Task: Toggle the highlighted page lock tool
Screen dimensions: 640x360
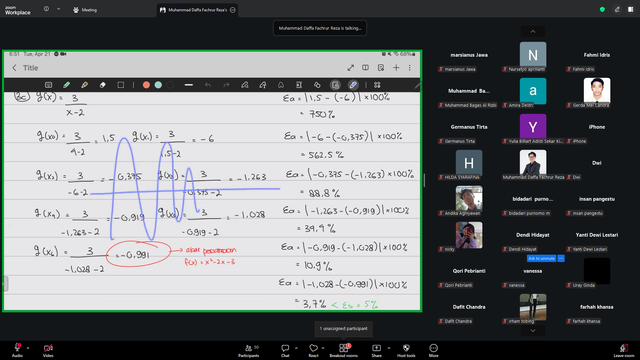Action: (x=335, y=85)
